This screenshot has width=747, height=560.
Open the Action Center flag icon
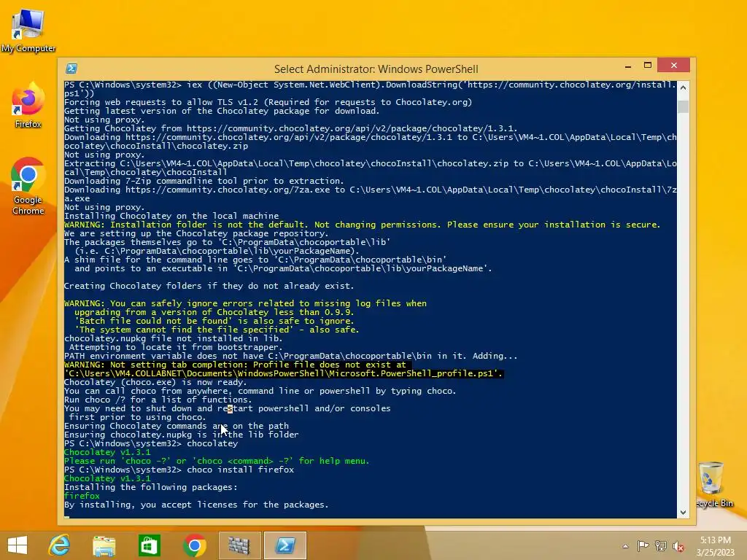tap(643, 545)
